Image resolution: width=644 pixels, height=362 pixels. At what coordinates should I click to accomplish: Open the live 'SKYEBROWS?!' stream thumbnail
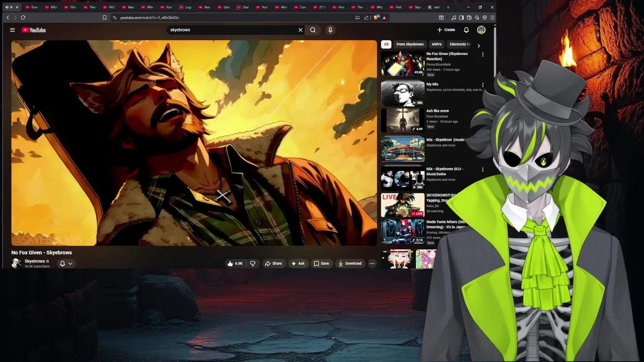tap(403, 205)
